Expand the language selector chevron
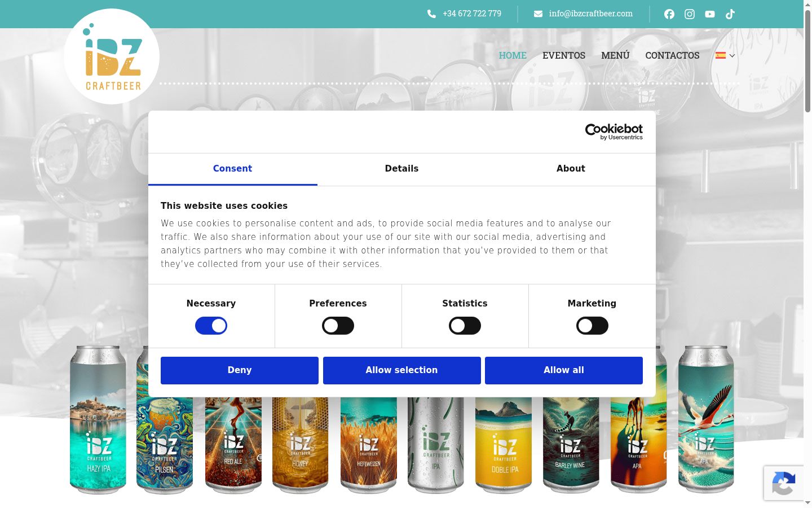 point(732,55)
